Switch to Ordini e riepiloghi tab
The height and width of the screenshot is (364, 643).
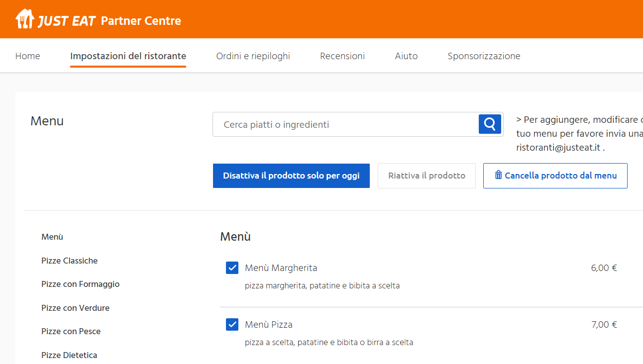pyautogui.click(x=253, y=56)
